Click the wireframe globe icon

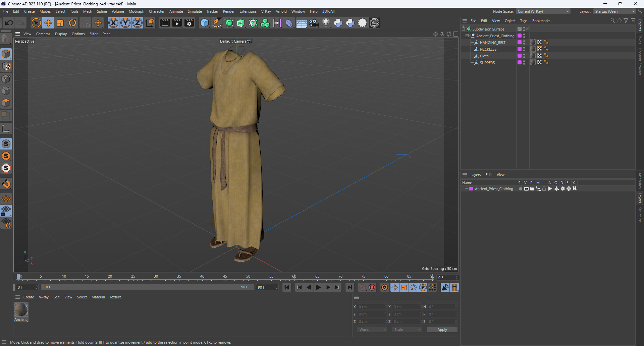pos(374,23)
